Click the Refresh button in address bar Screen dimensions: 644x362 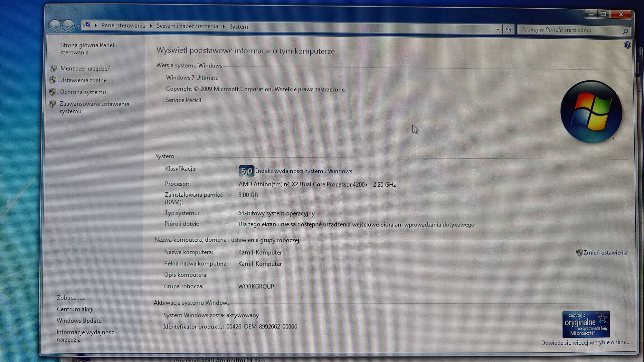[508, 30]
